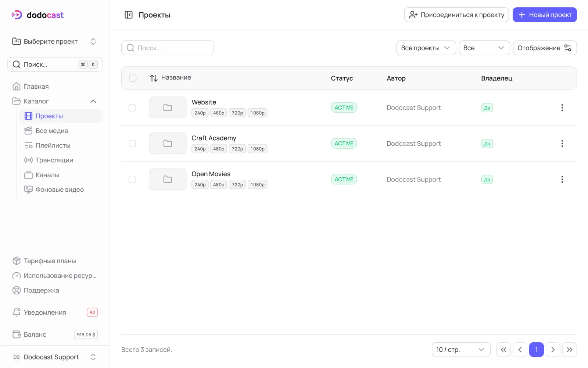Open kebab menu for Open Movies project
This screenshot has height=368, width=588.
coord(562,179)
